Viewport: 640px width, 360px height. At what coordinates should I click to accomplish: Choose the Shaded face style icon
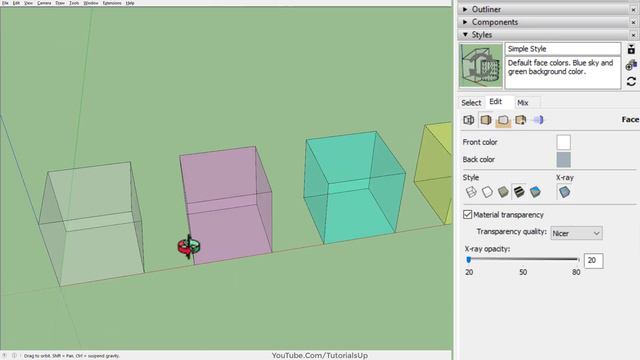[503, 192]
